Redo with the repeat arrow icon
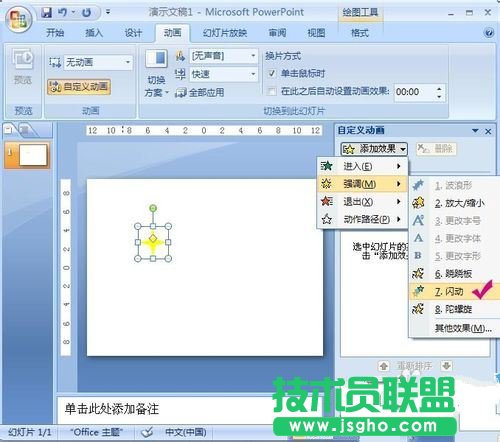The width and height of the screenshot is (500, 442). coord(86,13)
